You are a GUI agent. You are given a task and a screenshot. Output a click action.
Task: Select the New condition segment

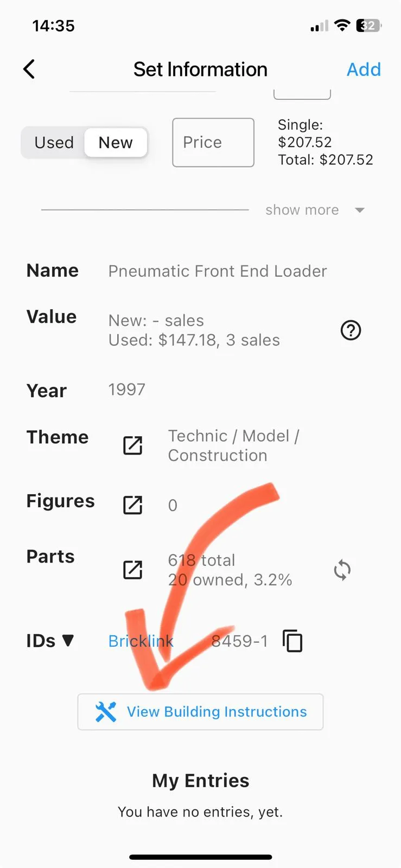(116, 143)
